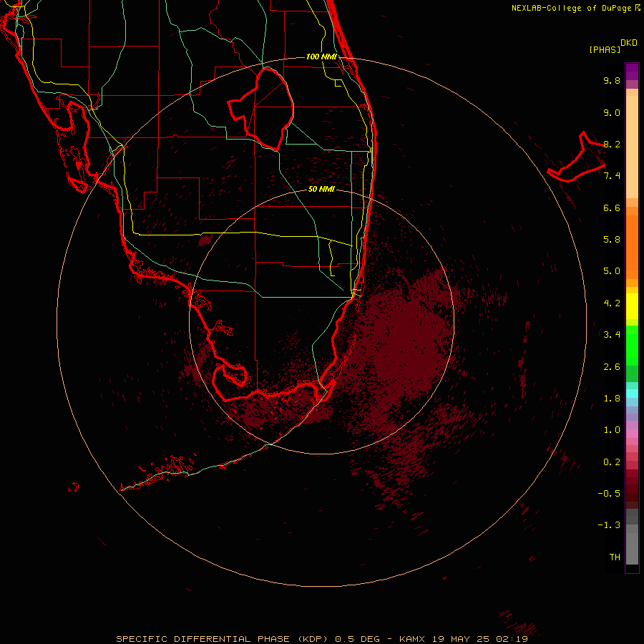This screenshot has height=644, width=644.
Task: Click the 1.0 value on color scale
Action: coord(612,430)
